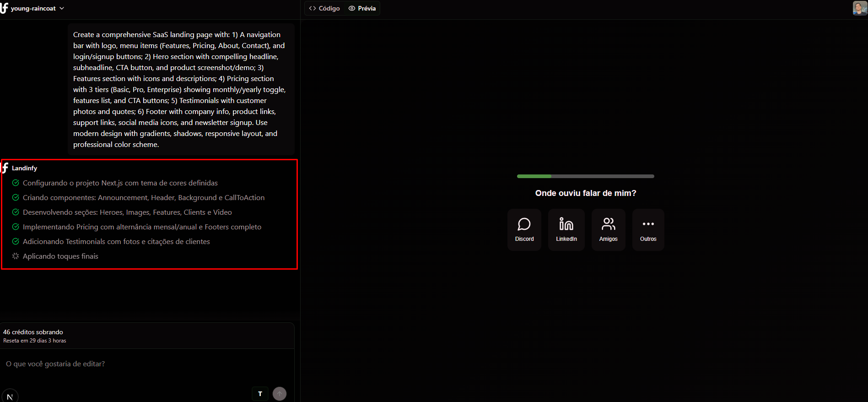Click the T text-mode button
This screenshot has height=402, width=868.
[260, 394]
